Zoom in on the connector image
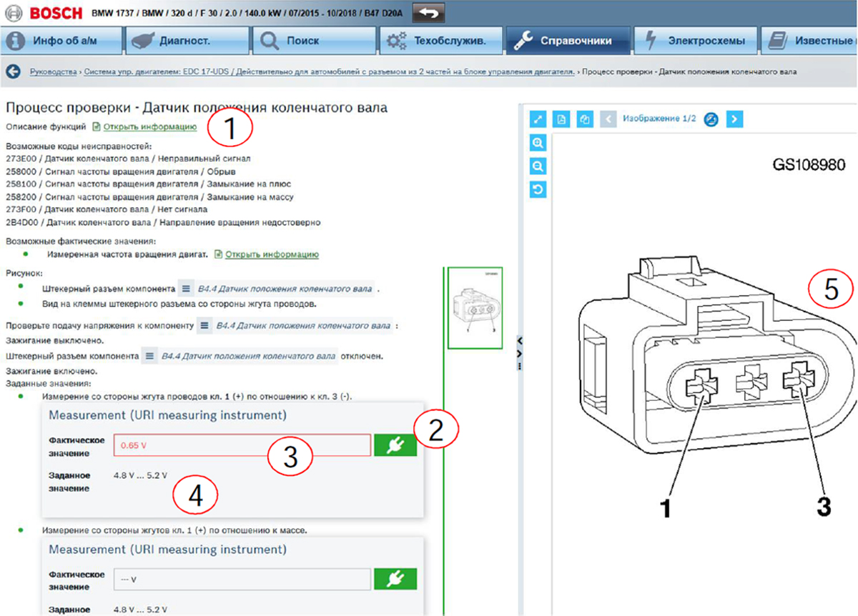858x616 pixels. pyautogui.click(x=538, y=143)
